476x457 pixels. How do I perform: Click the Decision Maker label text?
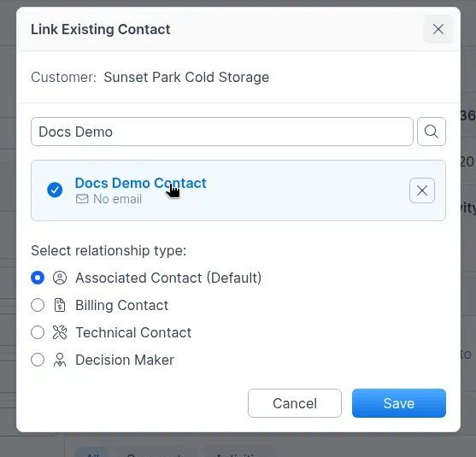tap(125, 360)
